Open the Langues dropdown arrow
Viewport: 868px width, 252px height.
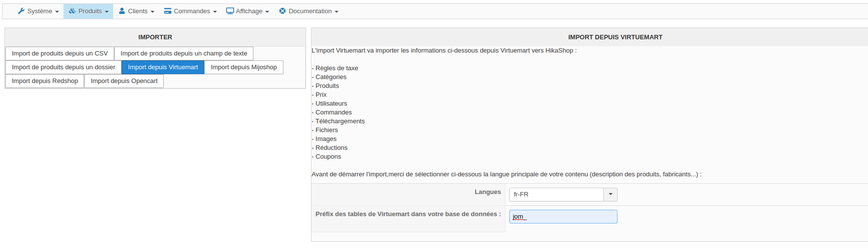(610, 195)
